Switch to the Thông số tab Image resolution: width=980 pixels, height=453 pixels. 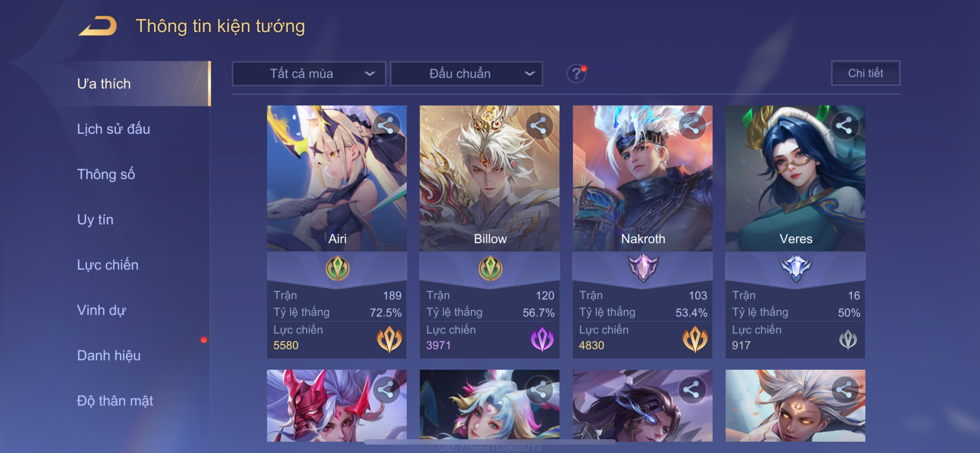click(106, 175)
